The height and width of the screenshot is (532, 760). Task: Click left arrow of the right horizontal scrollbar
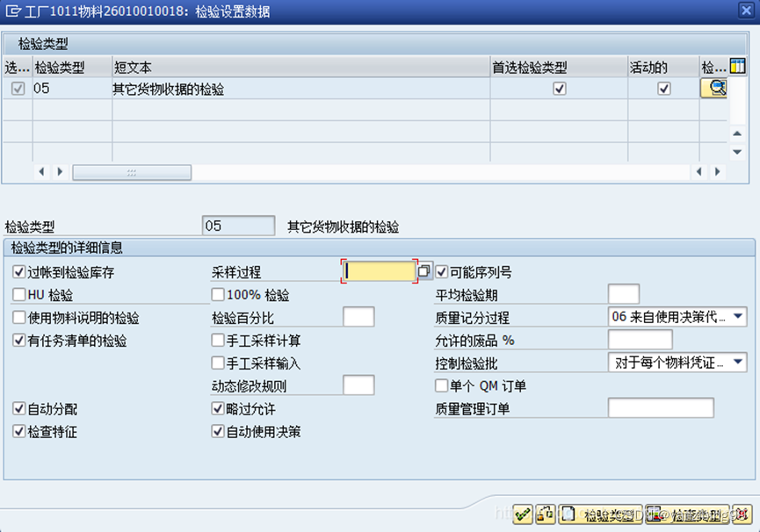click(x=698, y=171)
